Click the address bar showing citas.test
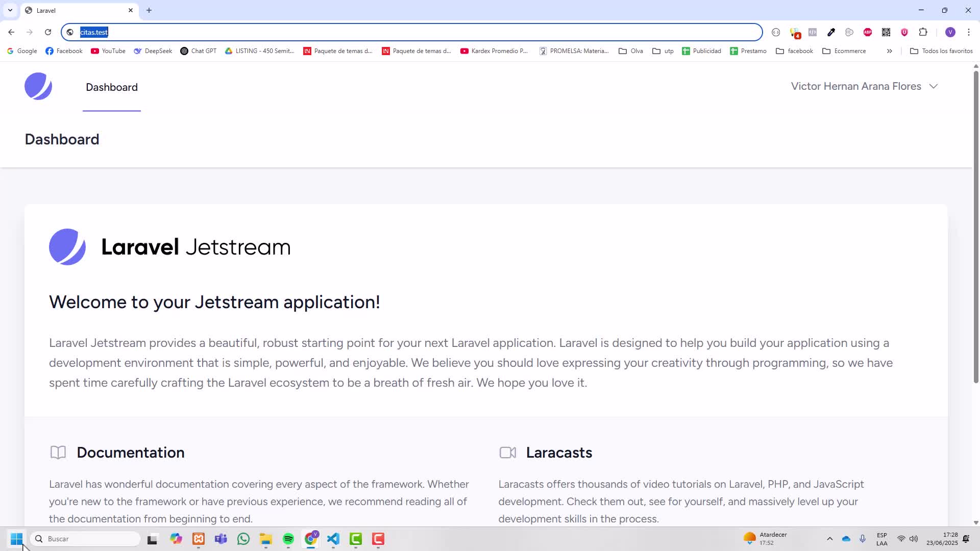The width and height of the screenshot is (980, 551). pyautogui.click(x=411, y=32)
